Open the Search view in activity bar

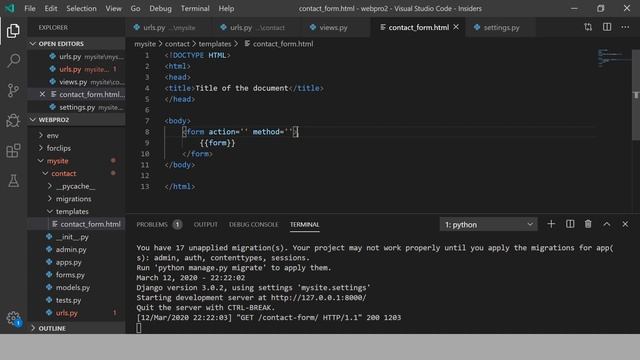click(13, 60)
